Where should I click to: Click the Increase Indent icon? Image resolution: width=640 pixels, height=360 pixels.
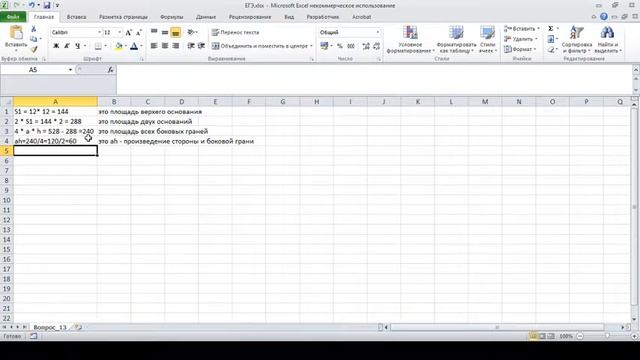[201, 46]
